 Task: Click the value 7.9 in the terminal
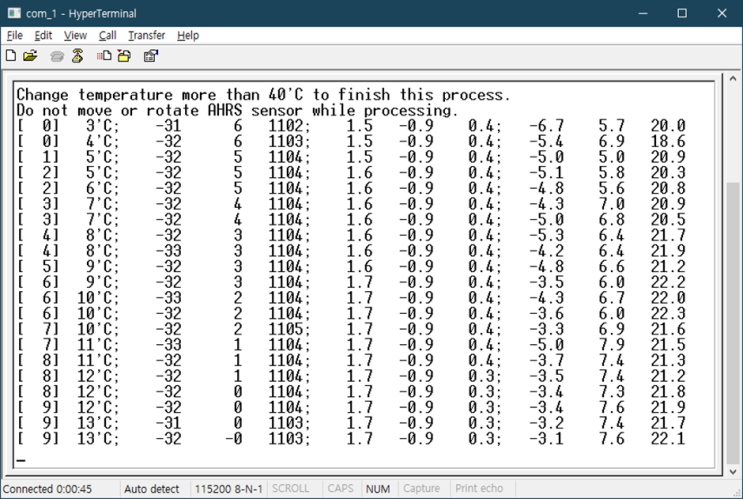point(611,345)
